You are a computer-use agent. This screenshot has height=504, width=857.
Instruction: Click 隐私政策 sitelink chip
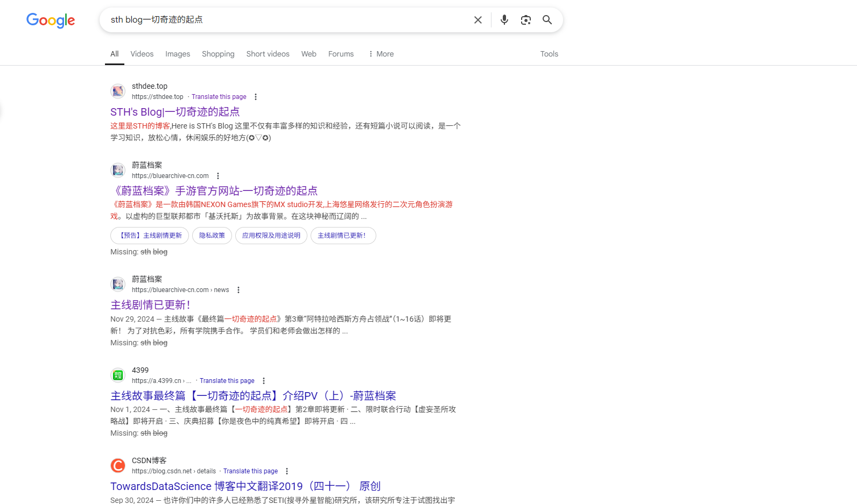[x=212, y=236]
